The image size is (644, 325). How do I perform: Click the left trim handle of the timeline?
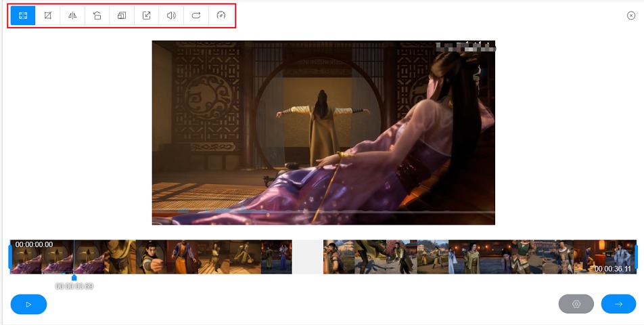coord(10,257)
